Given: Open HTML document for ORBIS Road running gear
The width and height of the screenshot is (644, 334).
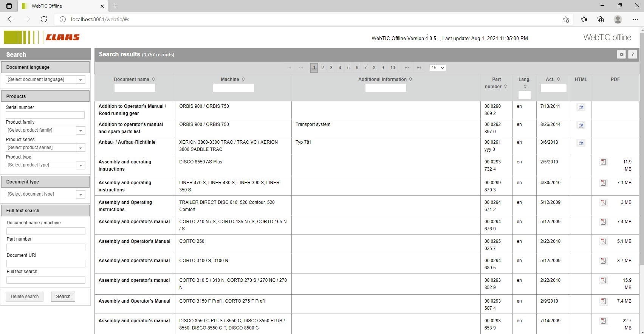Looking at the screenshot, I should point(581,107).
